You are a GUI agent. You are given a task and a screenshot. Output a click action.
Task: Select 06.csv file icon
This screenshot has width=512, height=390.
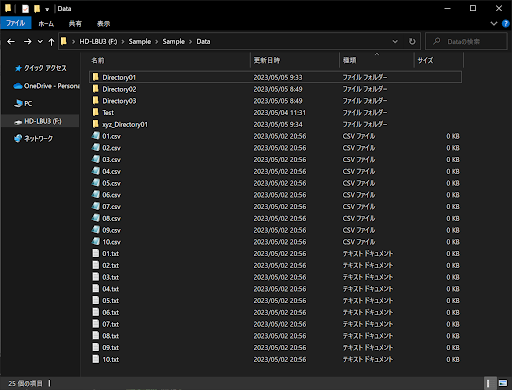(96, 195)
